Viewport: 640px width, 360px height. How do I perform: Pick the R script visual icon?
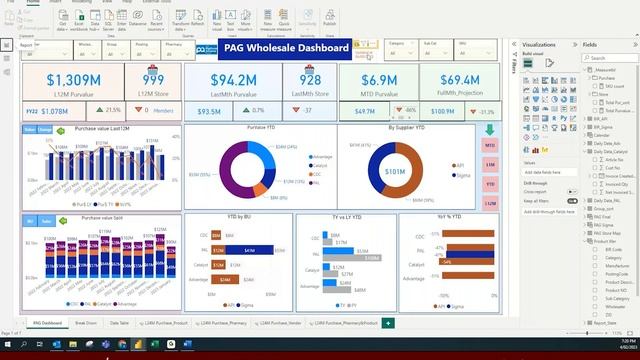[x=554, y=118]
